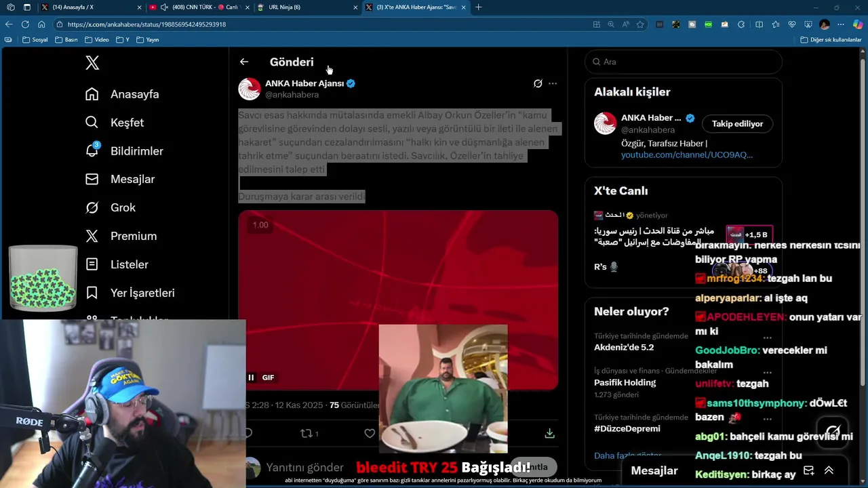Click the Grok explain icon on the post

[538, 83]
